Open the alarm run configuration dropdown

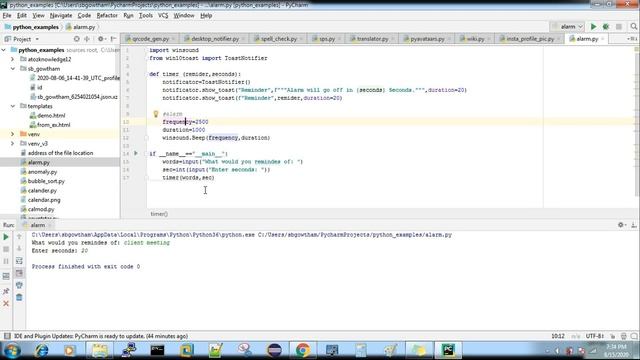568,27
